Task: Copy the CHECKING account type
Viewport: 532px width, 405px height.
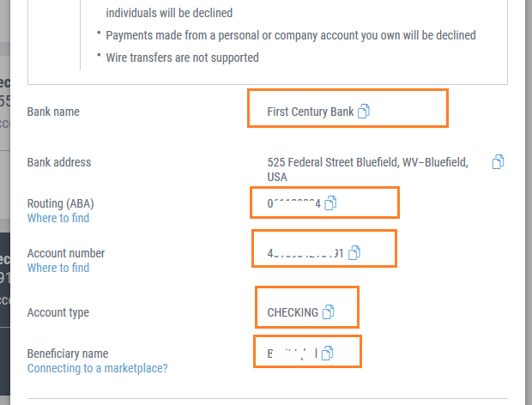Action: [x=328, y=312]
